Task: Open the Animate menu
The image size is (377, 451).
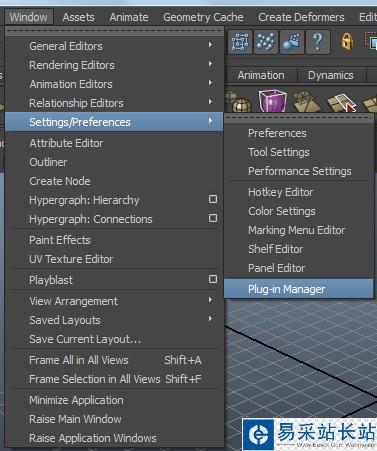Action: point(129,17)
